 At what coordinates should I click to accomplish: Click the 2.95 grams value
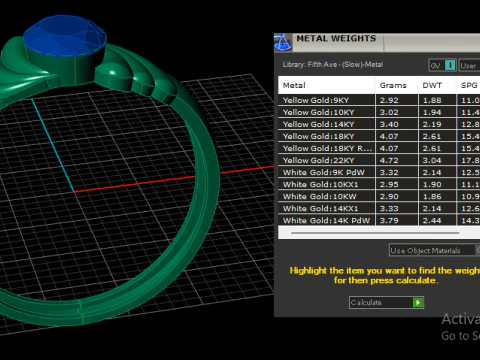click(x=389, y=184)
